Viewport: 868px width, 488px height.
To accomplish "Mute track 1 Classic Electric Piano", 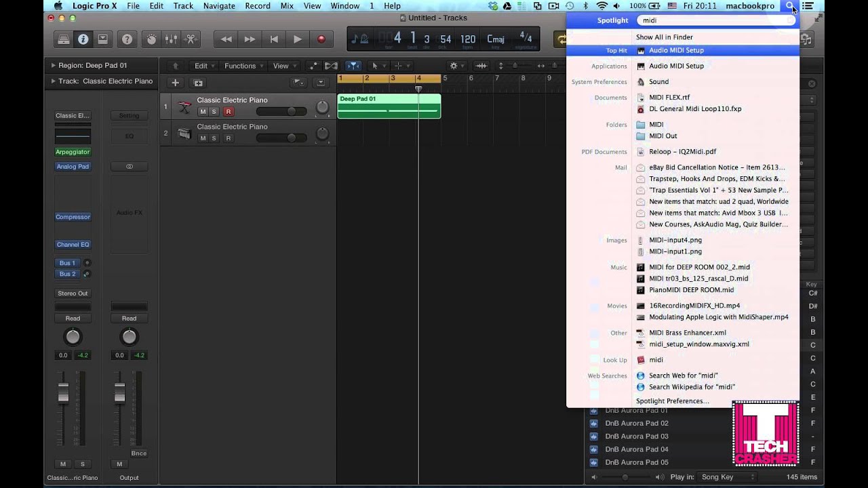I will point(202,112).
